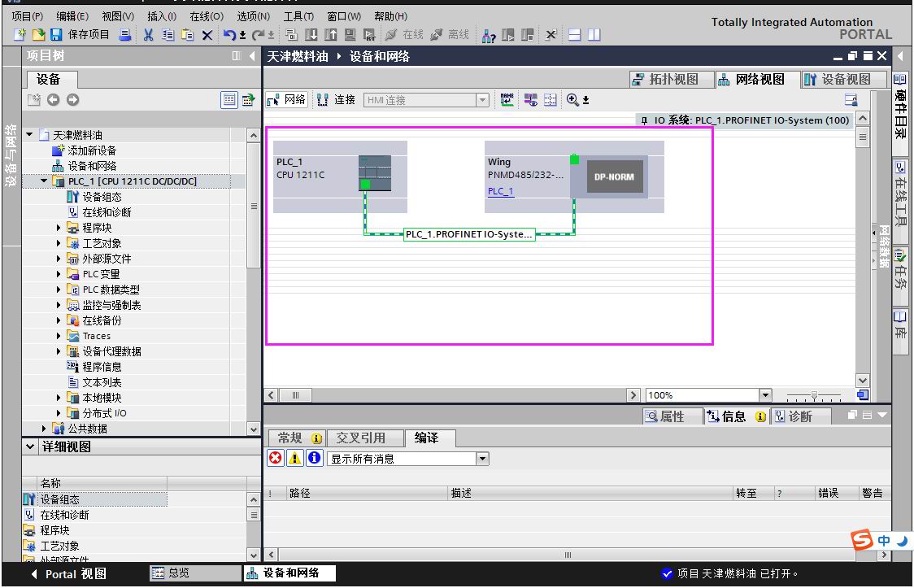This screenshot has width=914, height=588.
Task: Click the zoom magnifier icon in network toolbar
Action: click(x=573, y=99)
